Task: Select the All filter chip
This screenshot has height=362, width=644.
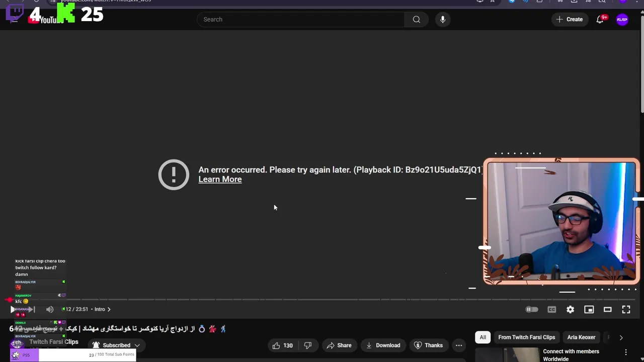Action: click(483, 337)
